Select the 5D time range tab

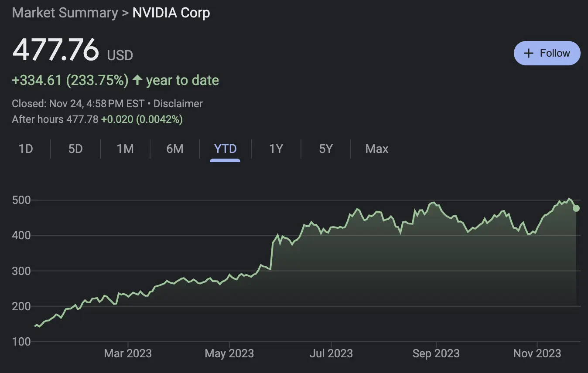click(75, 149)
